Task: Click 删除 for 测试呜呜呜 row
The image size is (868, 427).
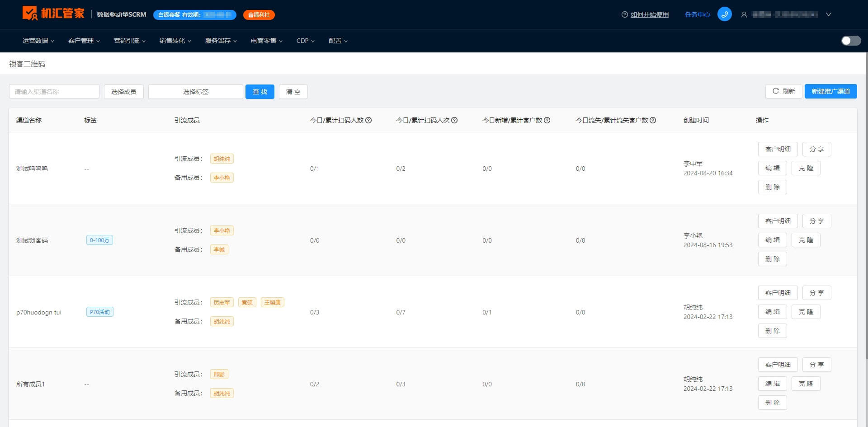Action: coord(773,187)
